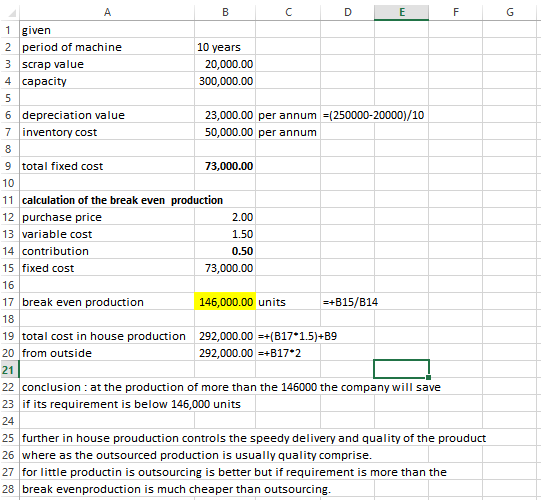Click cell containing 'given'
Viewport: 542px width, 501px height.
107,30
